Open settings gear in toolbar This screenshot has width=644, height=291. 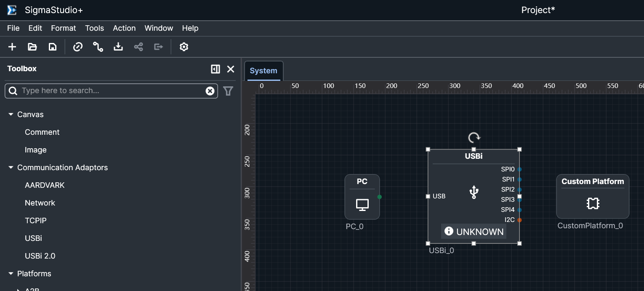click(184, 47)
